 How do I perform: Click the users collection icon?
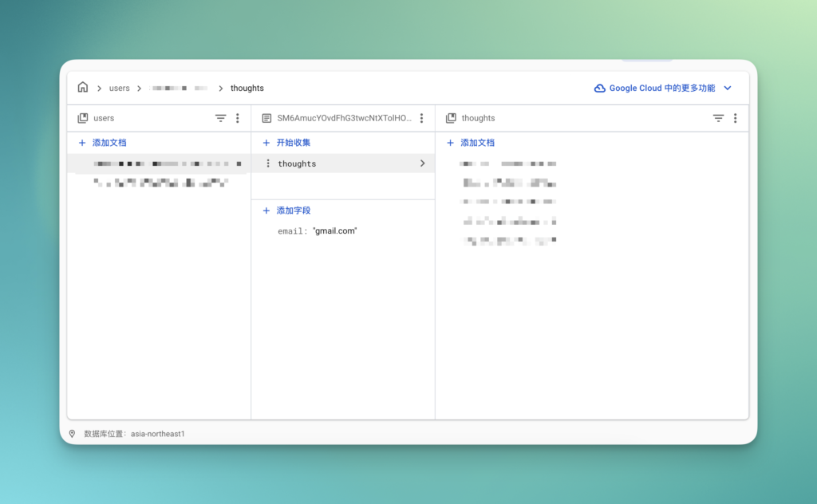pos(83,118)
